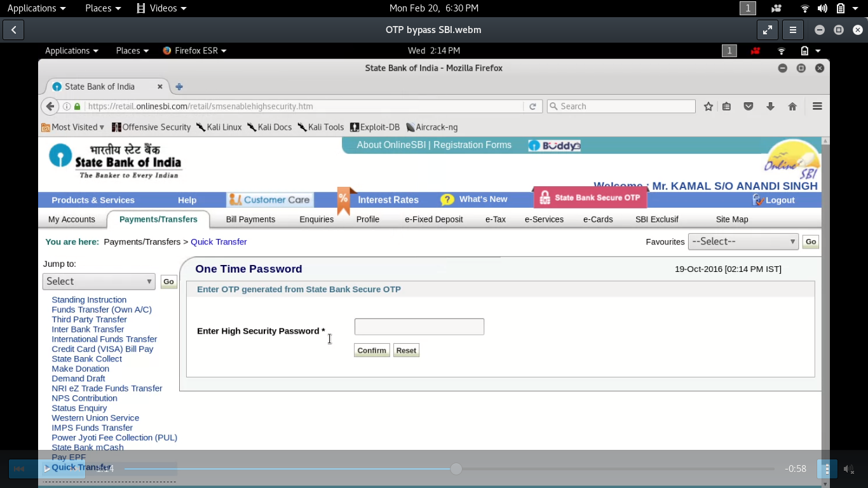Open What's New with question icon
The image size is (868, 488).
[474, 200]
